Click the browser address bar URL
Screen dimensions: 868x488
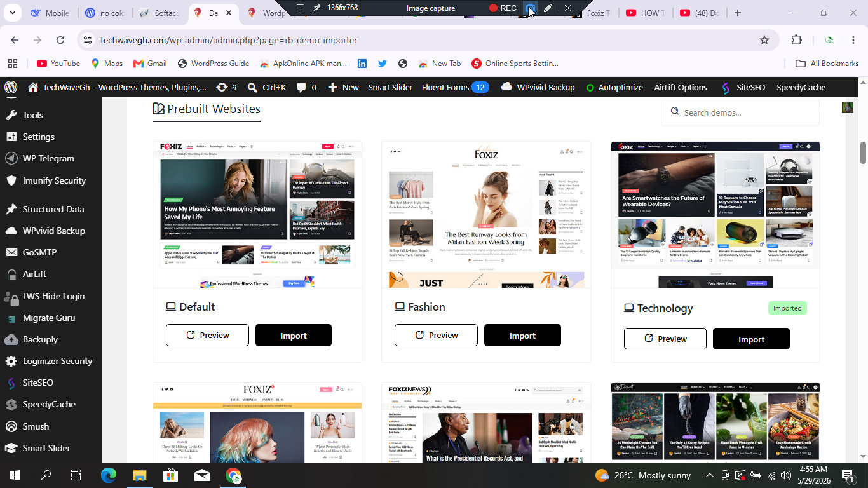click(229, 40)
